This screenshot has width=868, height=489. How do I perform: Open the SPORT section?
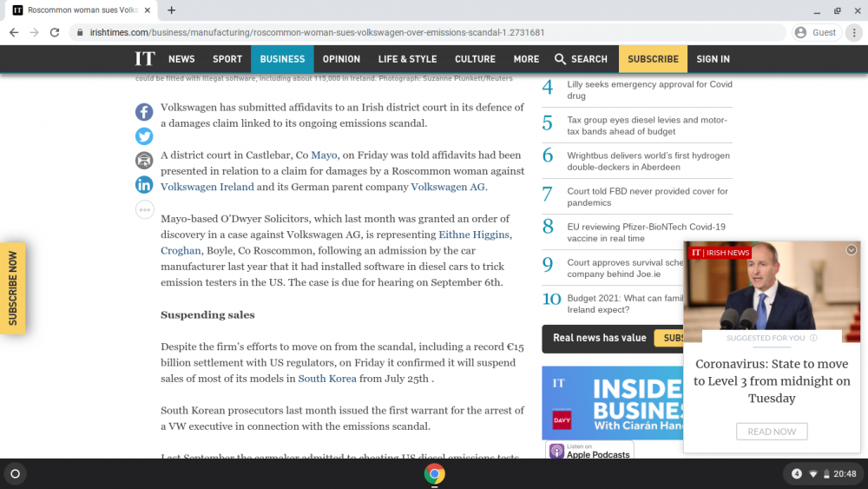[227, 59]
